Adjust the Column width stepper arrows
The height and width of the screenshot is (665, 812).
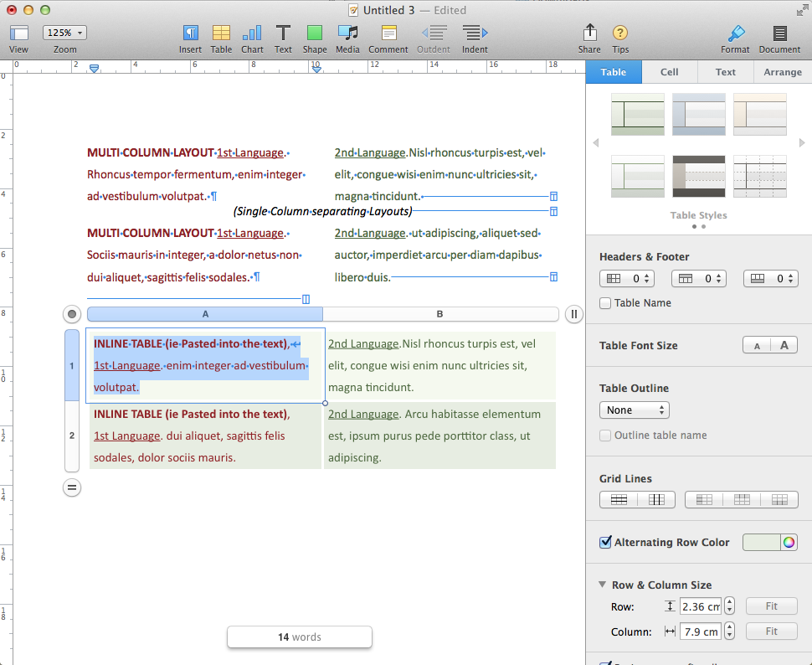click(x=730, y=631)
